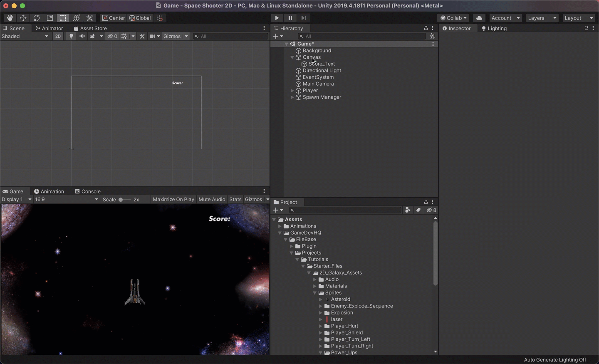Toggle scene grid visibility icon
The image size is (599, 364).
(x=124, y=36)
